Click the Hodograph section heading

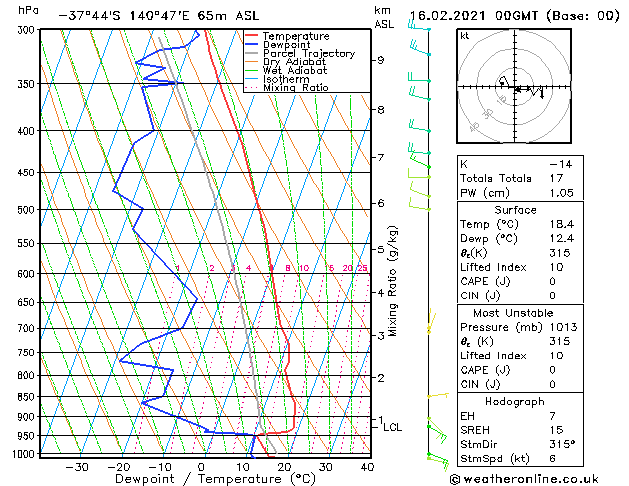(x=515, y=402)
